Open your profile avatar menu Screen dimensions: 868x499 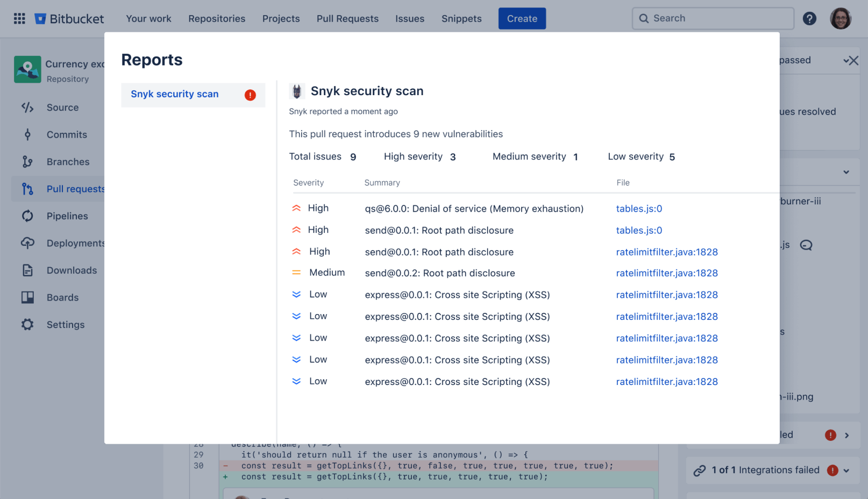(x=841, y=18)
